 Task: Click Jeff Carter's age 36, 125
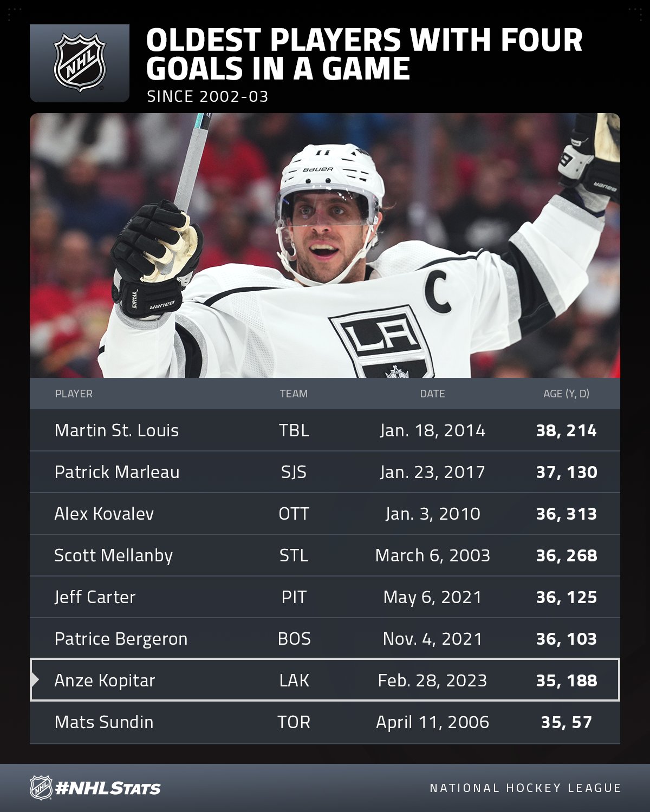pos(567,597)
